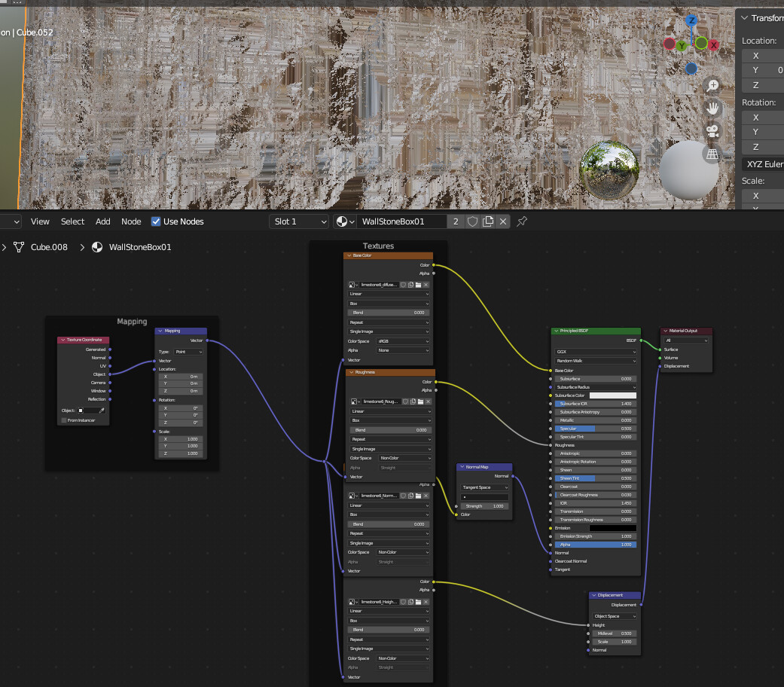Click the Cube.008 breadcrumb label
The height and width of the screenshot is (687, 784).
click(x=49, y=247)
